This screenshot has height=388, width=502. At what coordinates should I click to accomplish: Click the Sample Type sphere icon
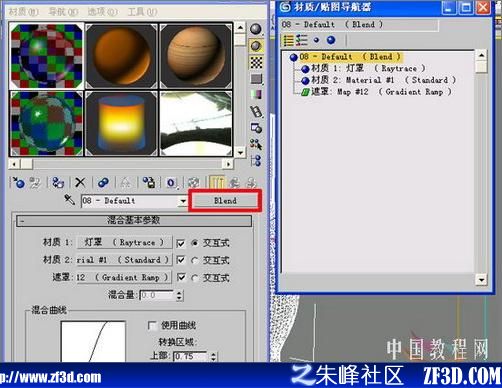point(256,29)
